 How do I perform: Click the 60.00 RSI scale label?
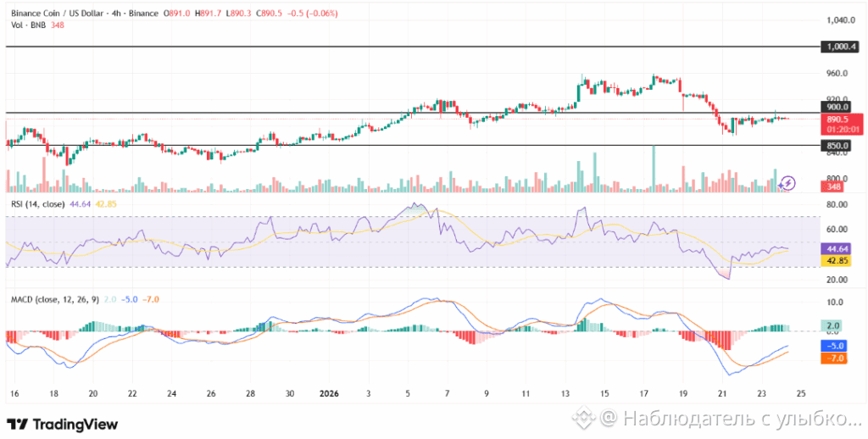click(838, 229)
